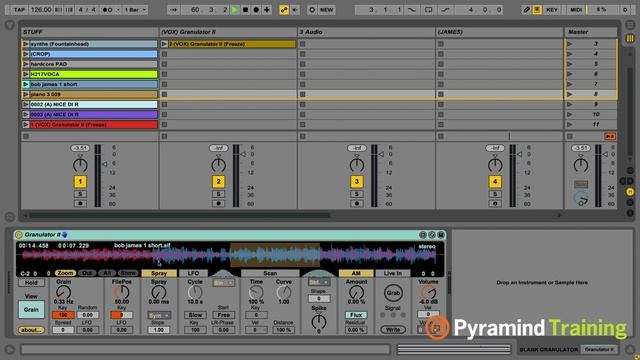Click the Re-enable Automation arrow icon
The image size is (640, 360).
coord(294,10)
